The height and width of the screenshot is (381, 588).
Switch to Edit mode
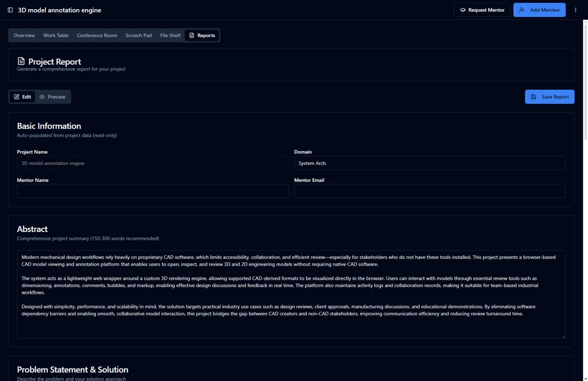point(22,97)
